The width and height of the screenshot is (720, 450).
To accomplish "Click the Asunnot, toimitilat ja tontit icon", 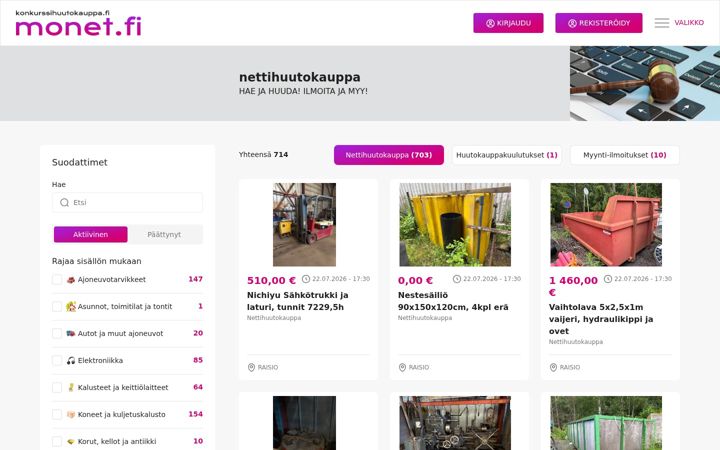I will pyautogui.click(x=71, y=307).
